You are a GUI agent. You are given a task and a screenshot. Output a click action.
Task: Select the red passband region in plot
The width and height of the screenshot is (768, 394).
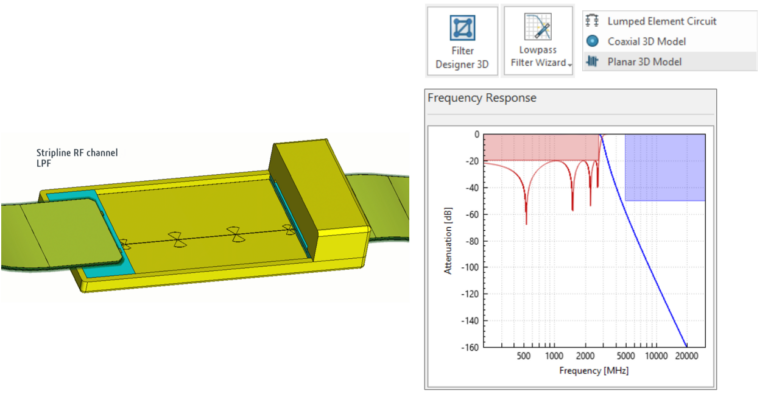[541, 147]
